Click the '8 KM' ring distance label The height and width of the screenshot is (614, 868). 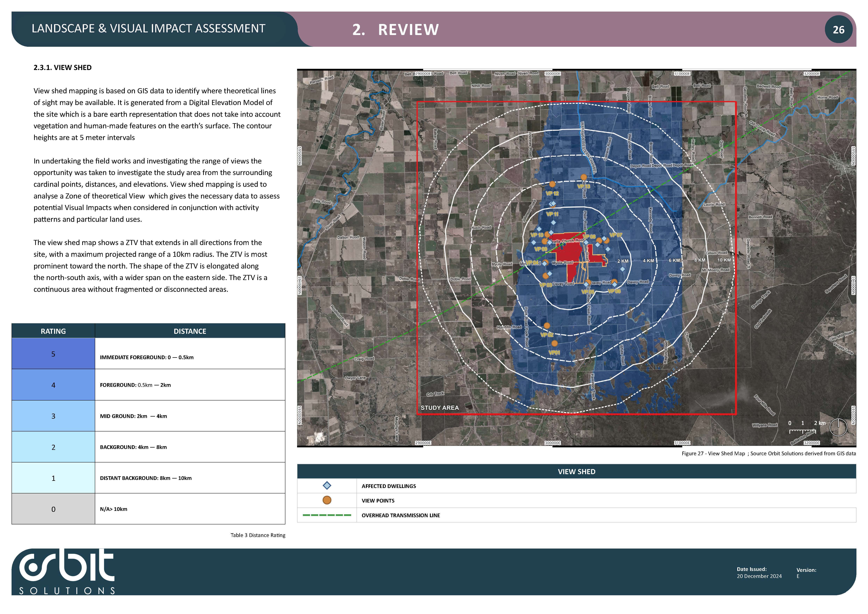click(x=700, y=260)
